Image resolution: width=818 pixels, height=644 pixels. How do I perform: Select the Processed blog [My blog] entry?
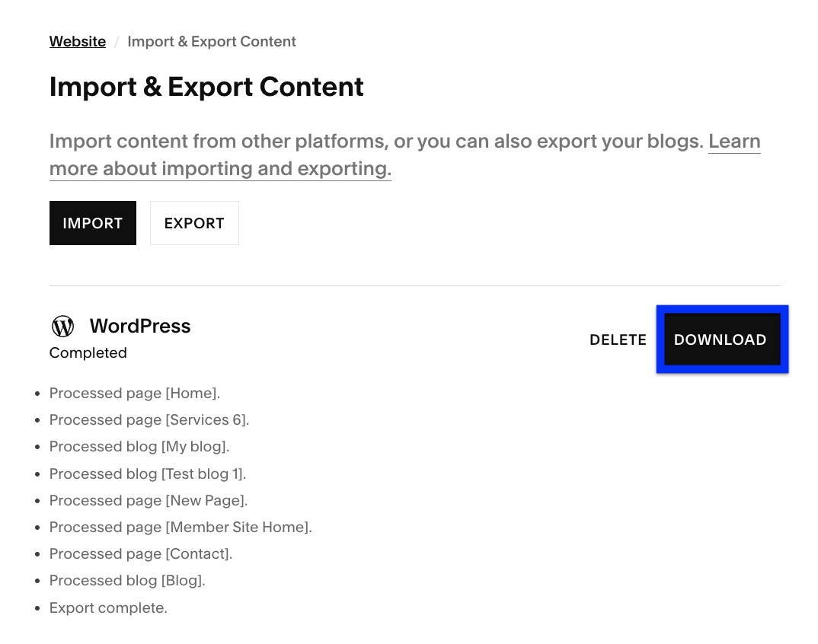click(139, 446)
